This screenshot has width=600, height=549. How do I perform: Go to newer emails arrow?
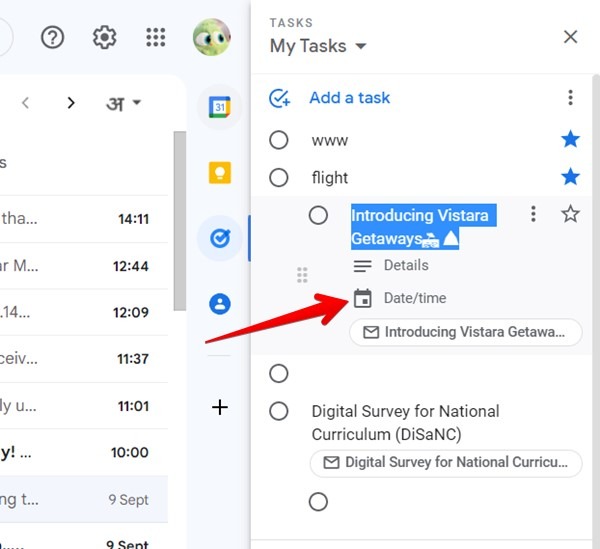point(26,103)
